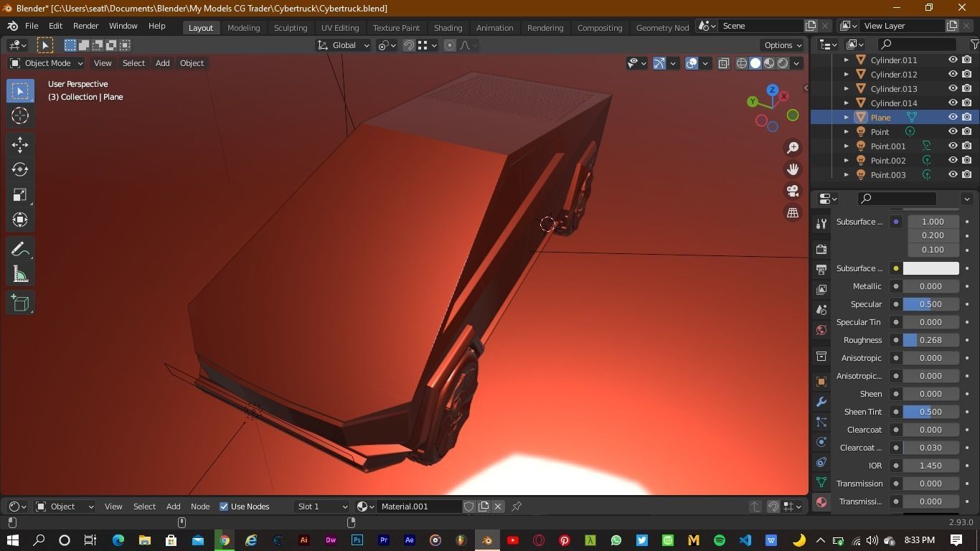Hide Cylinder.011 in viewport

[953, 60]
